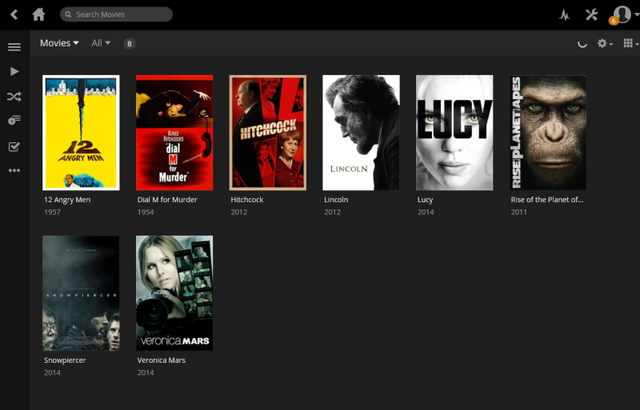640x410 pixels.
Task: Open more actions ellipsis in the sidebar
Action: (x=14, y=171)
